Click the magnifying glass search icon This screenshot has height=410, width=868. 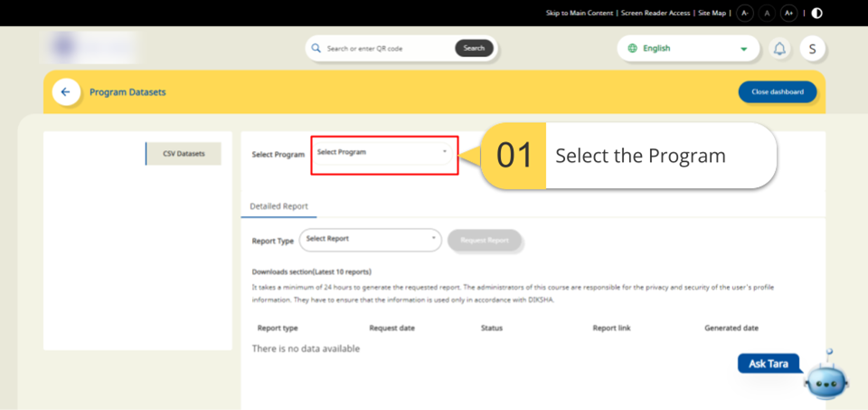coord(316,48)
